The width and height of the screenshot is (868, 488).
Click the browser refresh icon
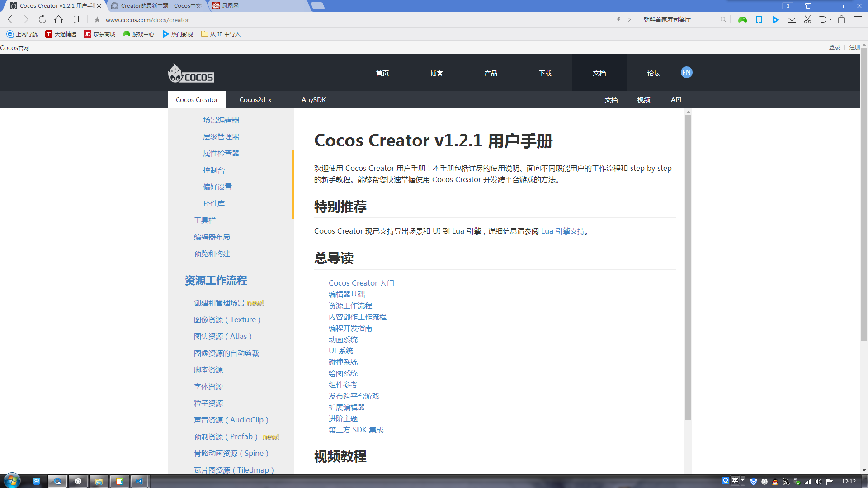(x=42, y=19)
